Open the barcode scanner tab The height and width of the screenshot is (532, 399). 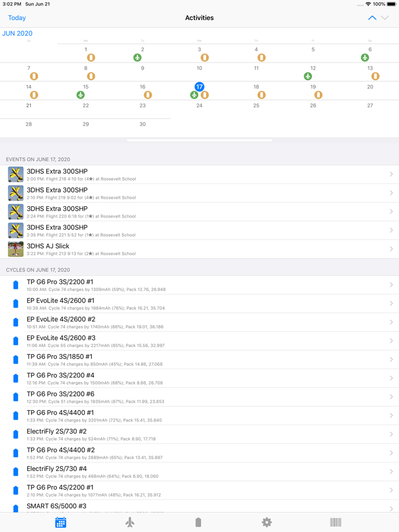point(336,522)
